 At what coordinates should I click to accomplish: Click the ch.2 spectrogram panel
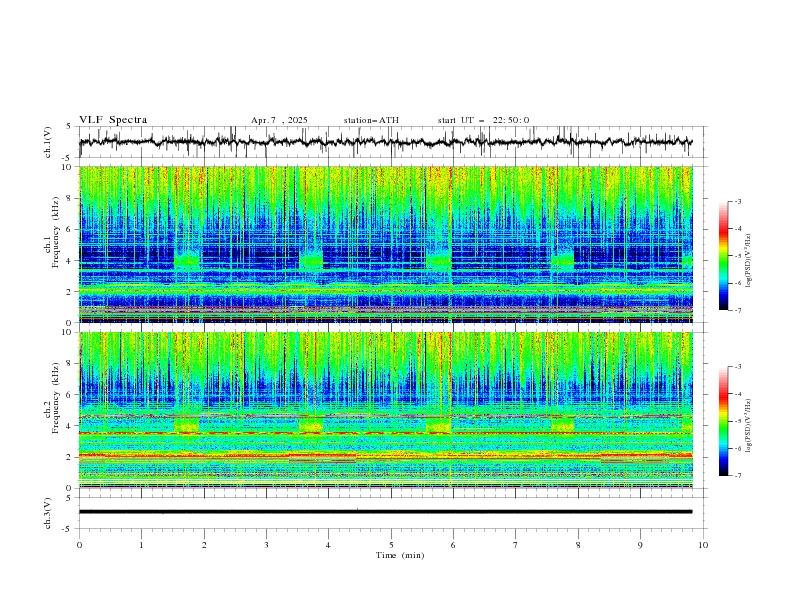click(386, 410)
